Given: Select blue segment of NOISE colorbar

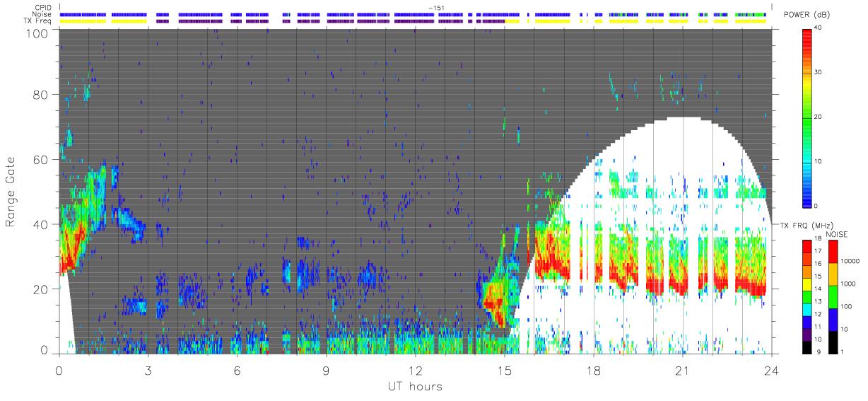Looking at the screenshot, I should [834, 319].
